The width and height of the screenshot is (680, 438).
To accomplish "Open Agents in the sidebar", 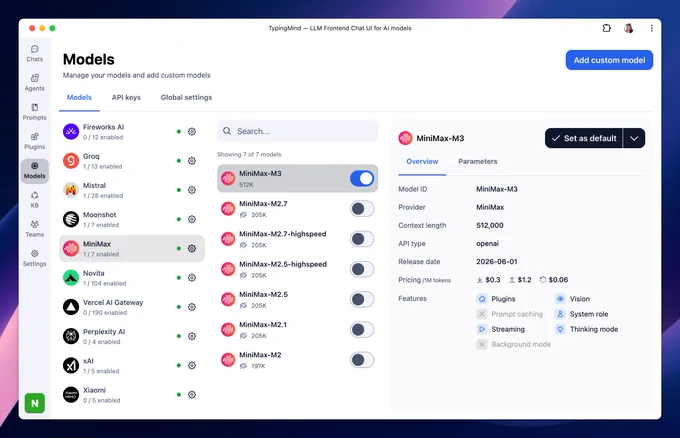I will coord(35,83).
